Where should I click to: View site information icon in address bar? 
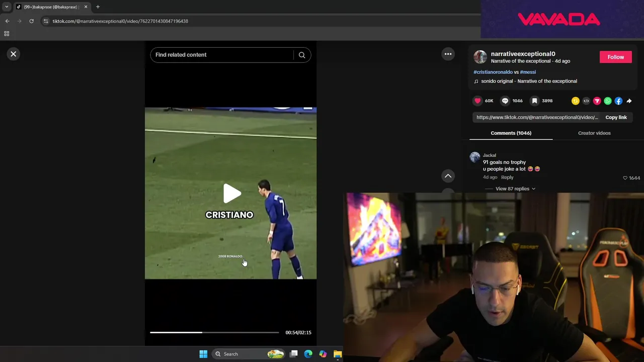(46, 21)
